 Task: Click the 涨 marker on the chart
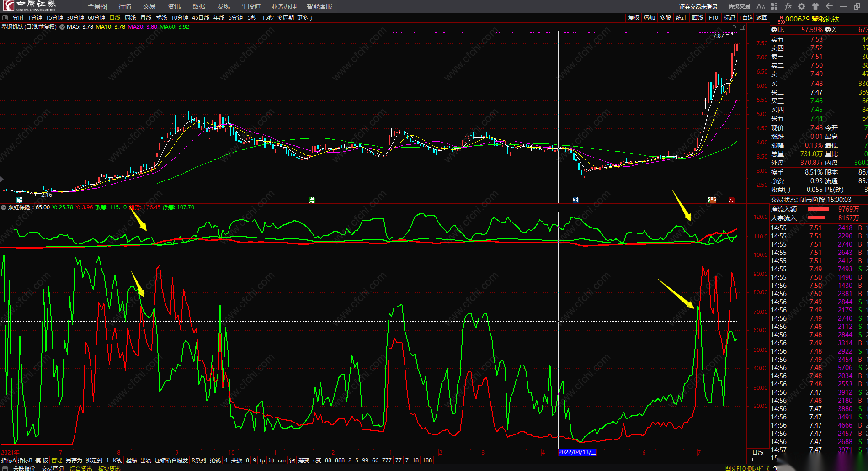pos(731,200)
